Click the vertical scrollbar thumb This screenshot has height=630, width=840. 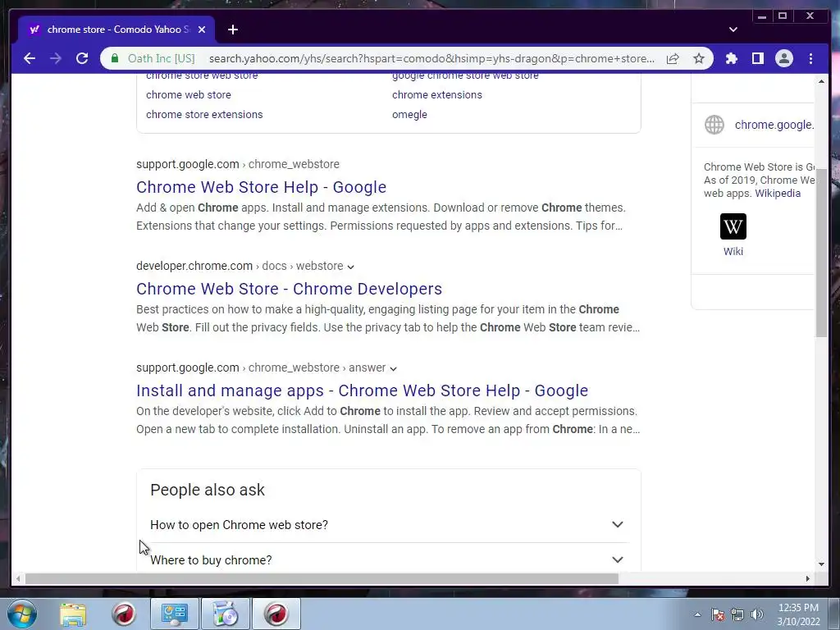pos(821,252)
